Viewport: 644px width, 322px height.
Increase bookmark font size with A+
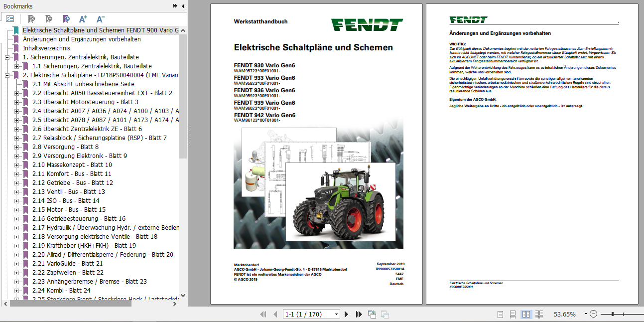pyautogui.click(x=83, y=19)
